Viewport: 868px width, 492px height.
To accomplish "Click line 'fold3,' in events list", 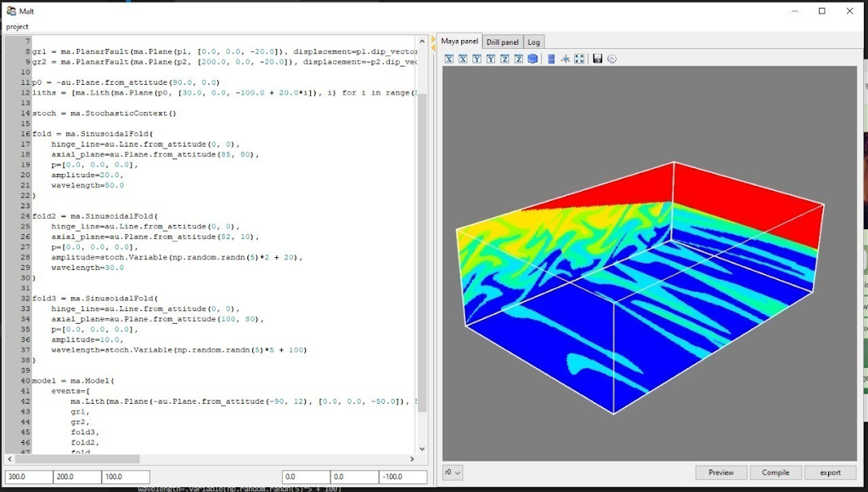I will point(85,432).
